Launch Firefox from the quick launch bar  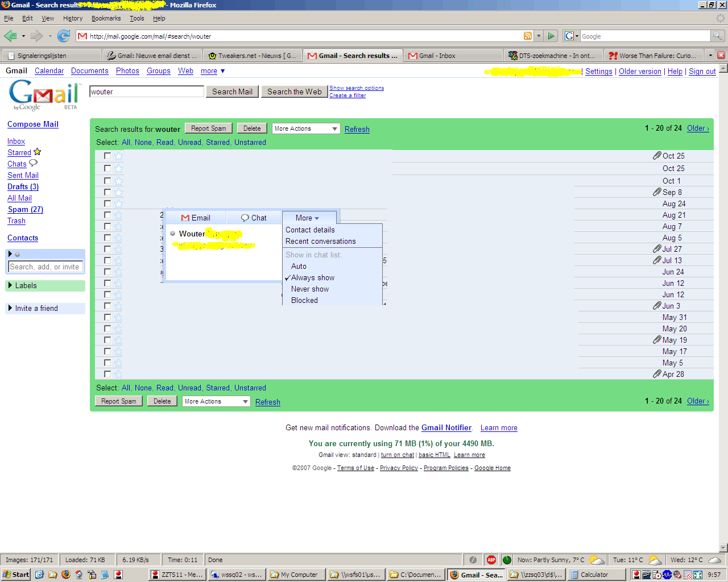tap(66, 575)
